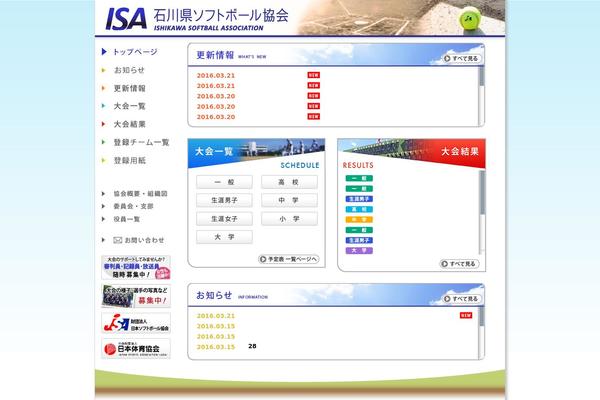Select the 一般 schedule button
Viewport: 600px width, 400px height.
tap(224, 182)
